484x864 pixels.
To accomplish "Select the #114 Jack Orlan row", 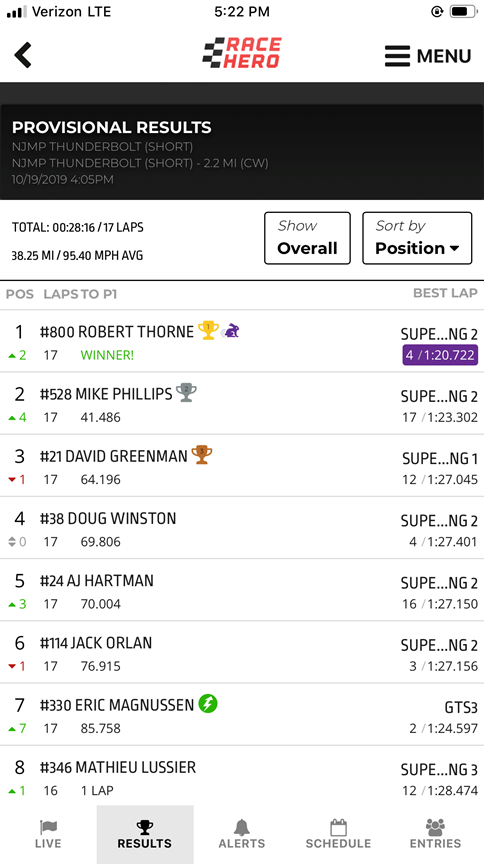I will (x=242, y=652).
